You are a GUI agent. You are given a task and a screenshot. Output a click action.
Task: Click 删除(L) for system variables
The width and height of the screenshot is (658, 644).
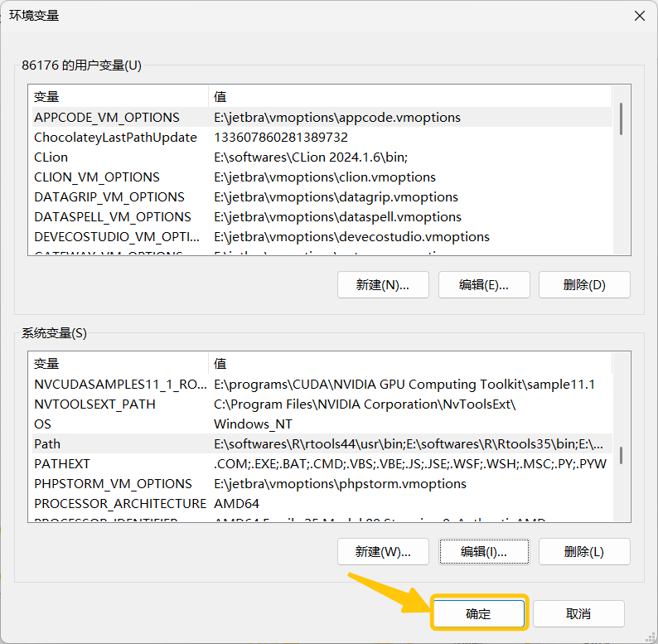tap(584, 551)
